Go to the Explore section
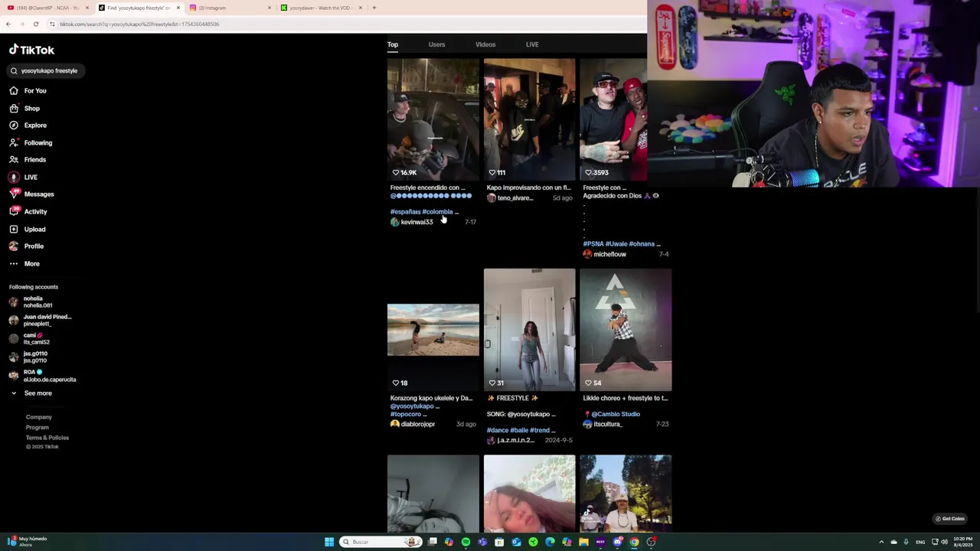Viewport: 980px width, 551px height. 28,125
